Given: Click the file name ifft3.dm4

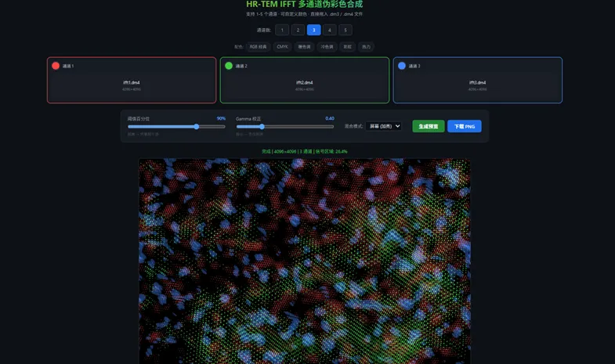Looking at the screenshot, I should pos(477,83).
